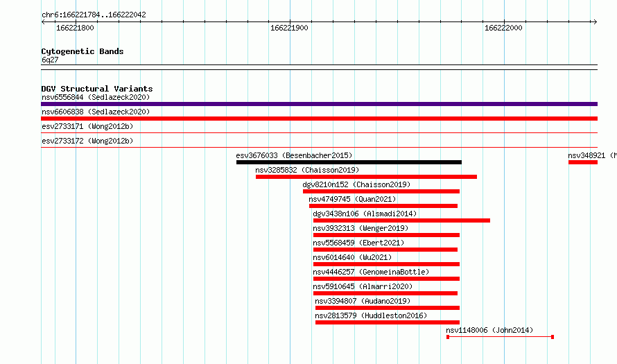Open nsv4446257 (GenomeinaBottle) variant label
This screenshot has width=617, height=364.
tap(371, 272)
